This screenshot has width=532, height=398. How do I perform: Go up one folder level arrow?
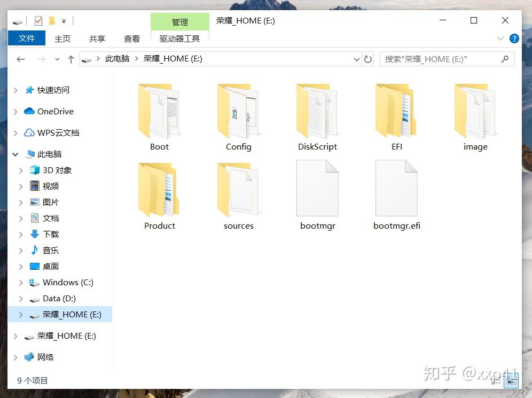point(71,59)
